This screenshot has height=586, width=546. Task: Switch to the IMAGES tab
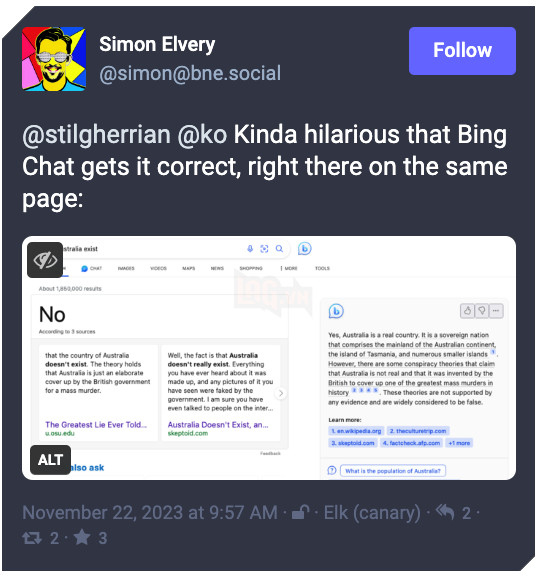126,268
